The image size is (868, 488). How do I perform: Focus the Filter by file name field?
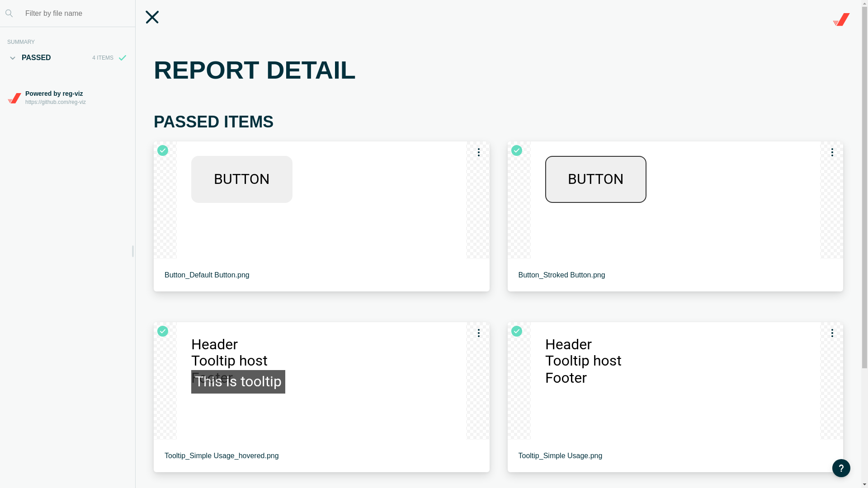[77, 14]
